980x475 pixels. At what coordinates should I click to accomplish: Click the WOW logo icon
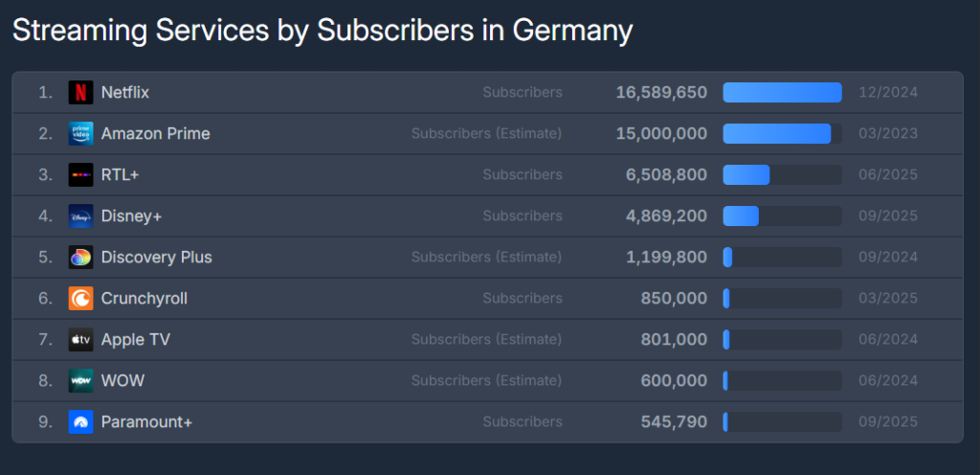[x=80, y=381]
